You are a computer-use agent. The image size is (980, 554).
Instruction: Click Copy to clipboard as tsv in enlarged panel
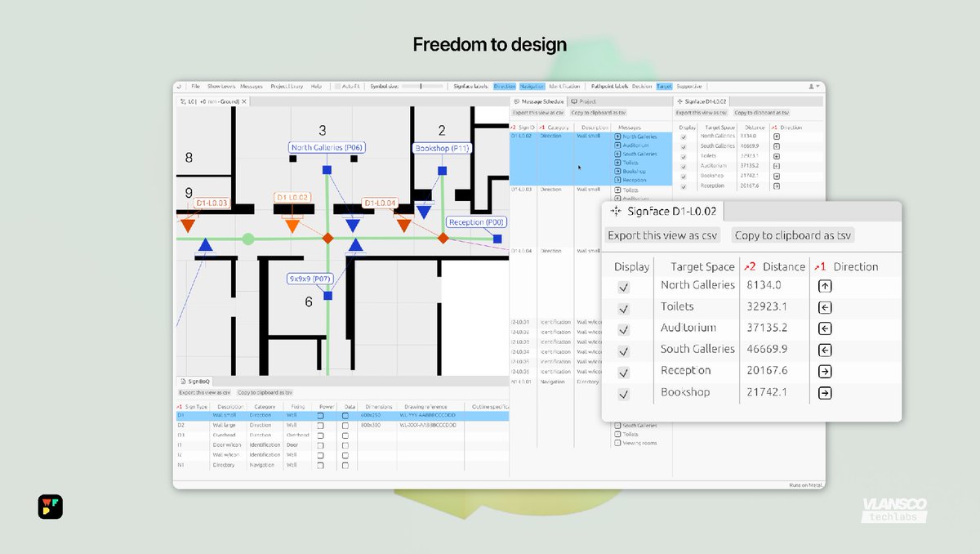pos(793,235)
